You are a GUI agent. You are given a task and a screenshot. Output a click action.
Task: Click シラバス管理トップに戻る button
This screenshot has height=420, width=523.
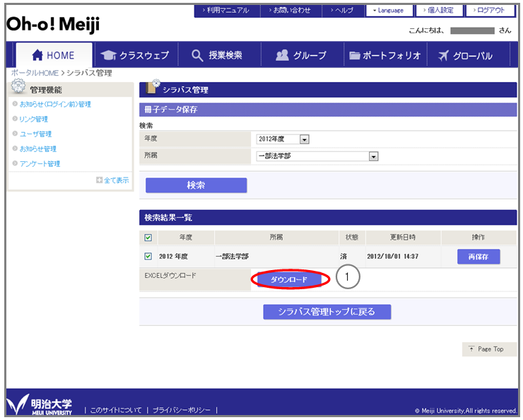tap(327, 312)
